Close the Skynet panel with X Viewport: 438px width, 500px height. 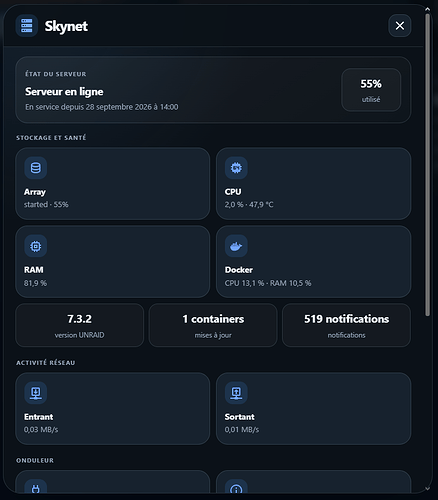400,26
